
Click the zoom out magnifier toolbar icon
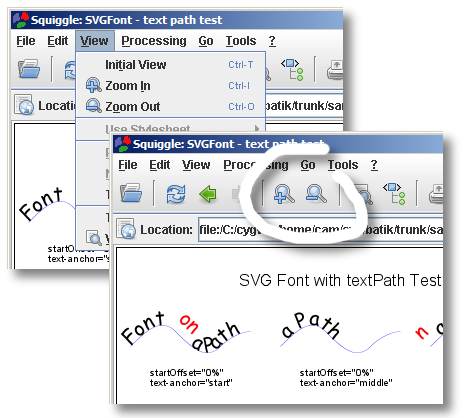click(x=316, y=193)
